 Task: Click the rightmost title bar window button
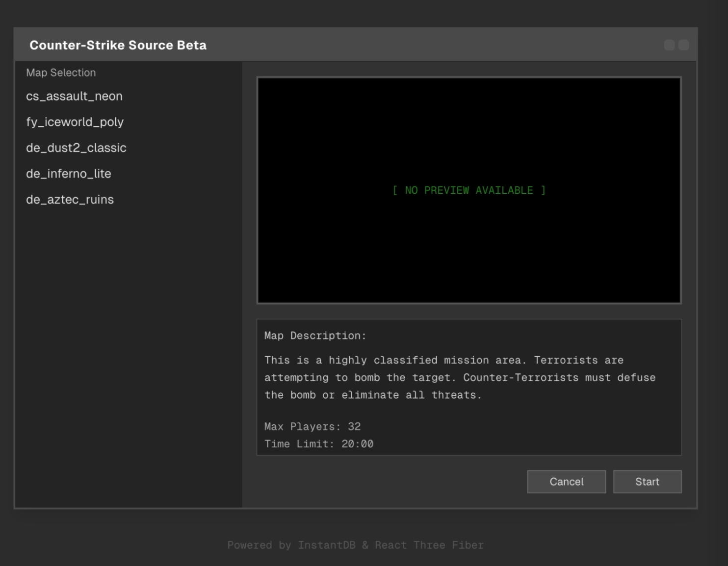point(684,45)
